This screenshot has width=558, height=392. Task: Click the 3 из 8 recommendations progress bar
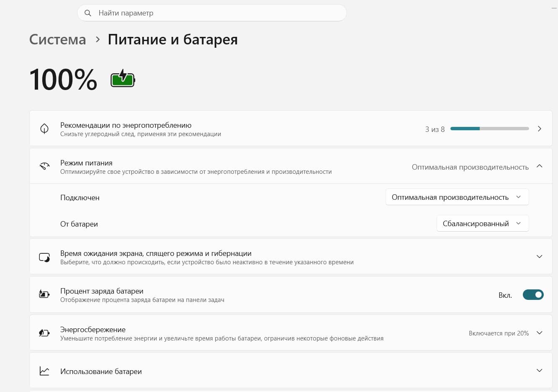[x=490, y=129]
